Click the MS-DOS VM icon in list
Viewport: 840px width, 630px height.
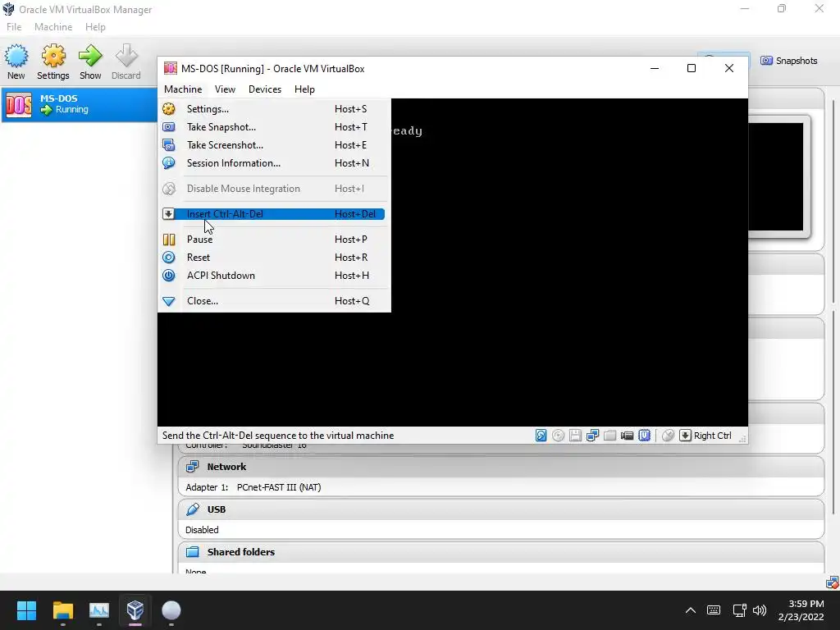[19, 104]
